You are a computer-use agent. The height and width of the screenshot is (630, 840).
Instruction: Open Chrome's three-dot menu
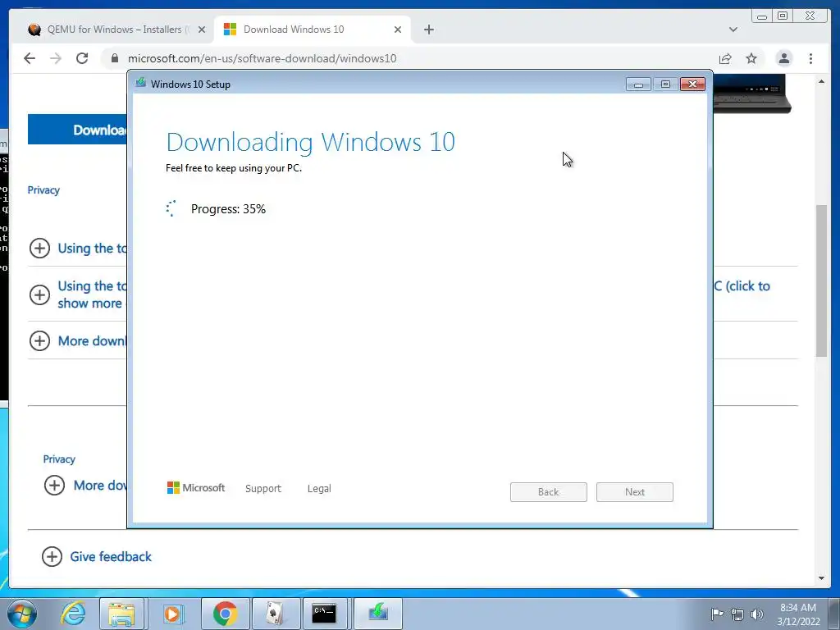click(811, 58)
